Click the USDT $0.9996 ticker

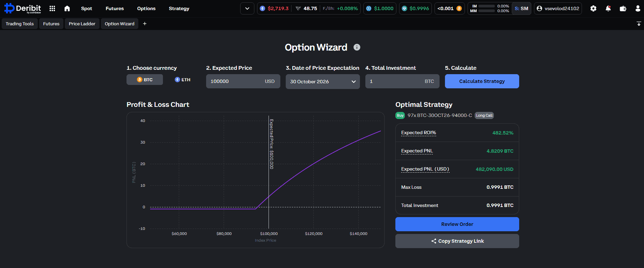(415, 8)
